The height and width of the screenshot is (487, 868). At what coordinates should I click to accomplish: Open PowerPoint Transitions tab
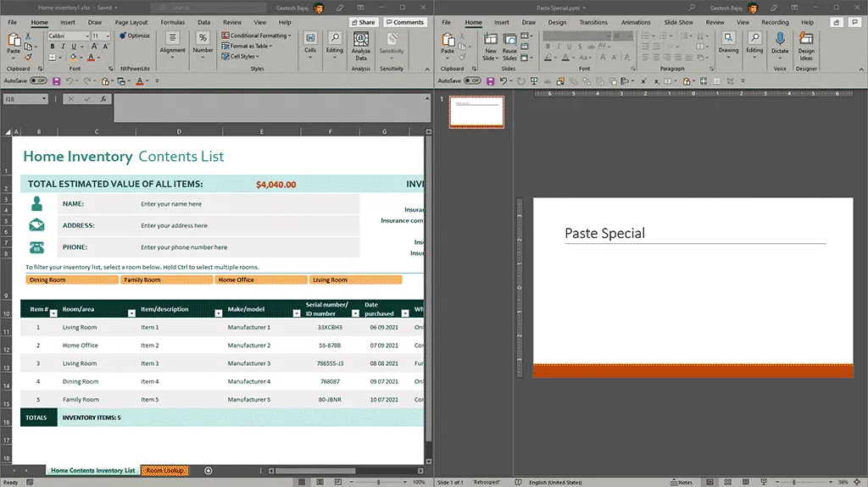[593, 23]
